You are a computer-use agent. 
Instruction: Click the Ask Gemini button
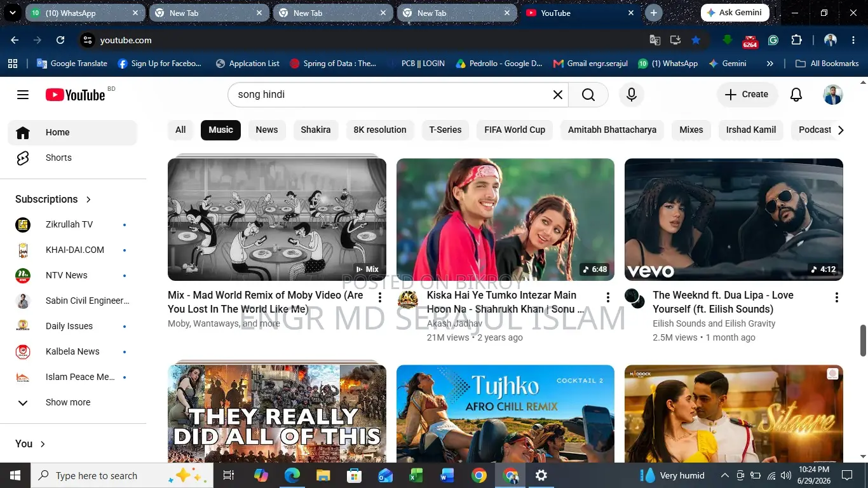(735, 13)
